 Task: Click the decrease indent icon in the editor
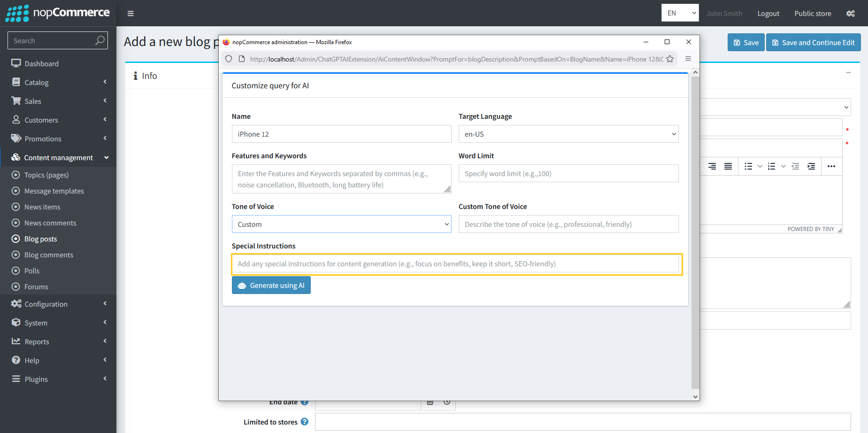tap(795, 166)
